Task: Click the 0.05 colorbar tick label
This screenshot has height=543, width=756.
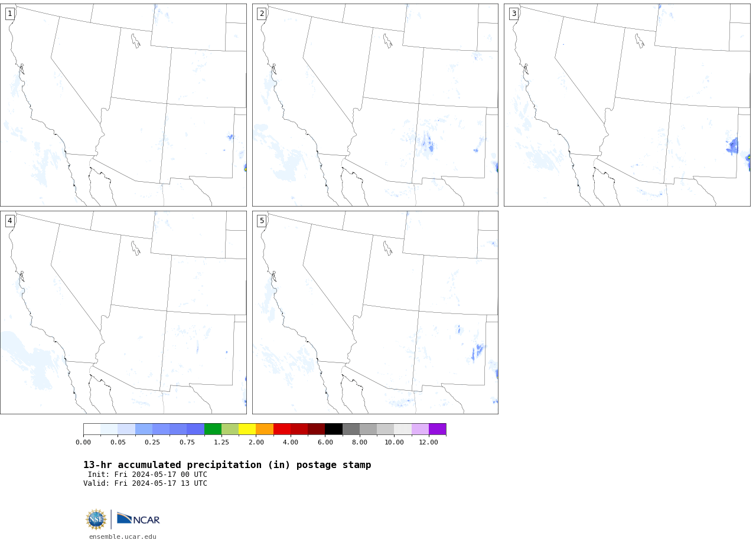Action: coord(118,443)
